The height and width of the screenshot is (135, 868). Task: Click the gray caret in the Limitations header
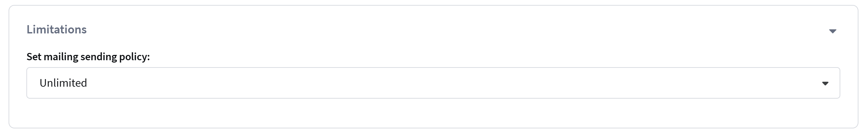point(832,31)
